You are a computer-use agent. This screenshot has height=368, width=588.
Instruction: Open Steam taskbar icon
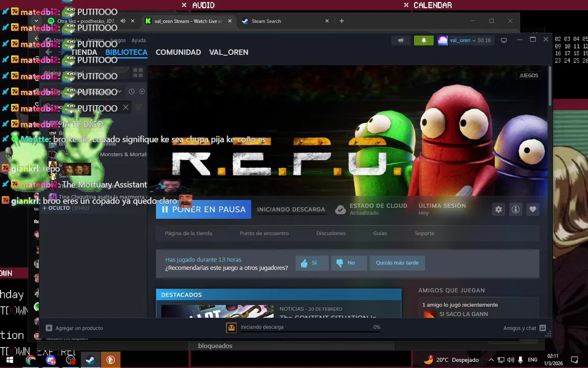(x=90, y=360)
